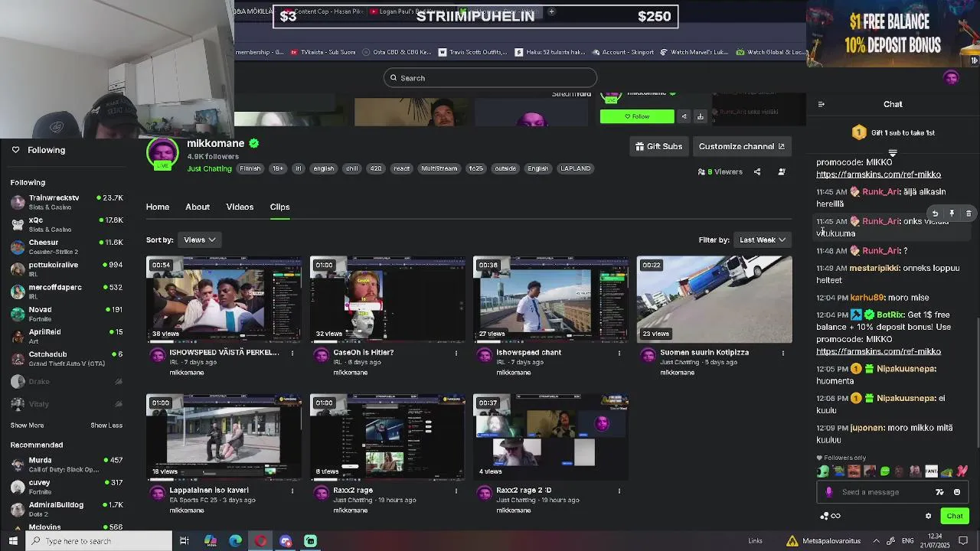Click the Search field at top
Screen dimensions: 980x551
tap(490, 77)
